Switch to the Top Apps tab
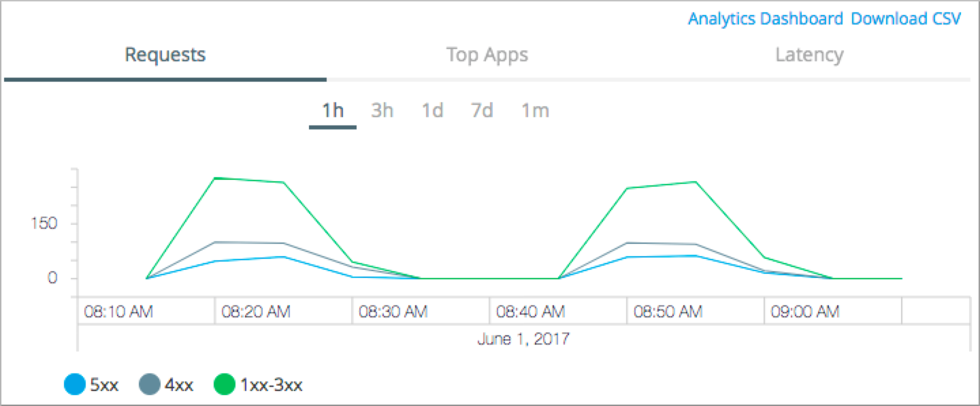The width and height of the screenshot is (980, 406). [x=487, y=55]
